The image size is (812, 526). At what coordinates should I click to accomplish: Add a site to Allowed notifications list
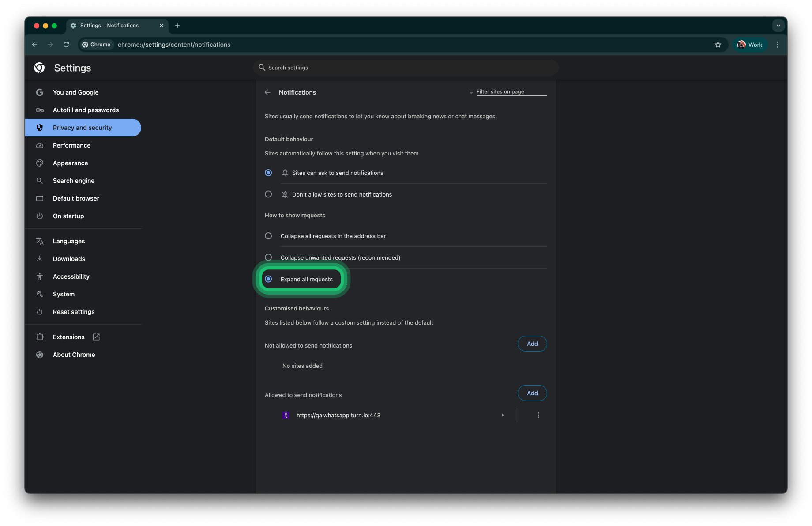click(532, 393)
